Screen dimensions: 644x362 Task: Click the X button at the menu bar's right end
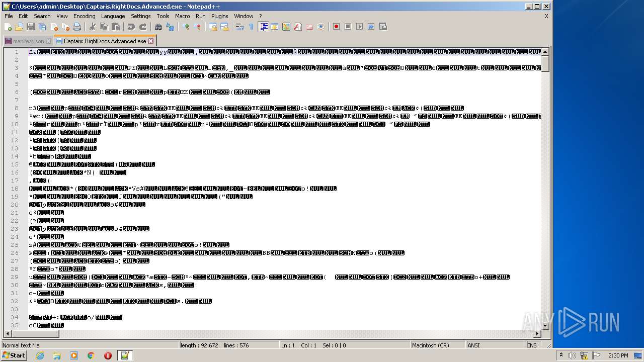click(x=546, y=16)
